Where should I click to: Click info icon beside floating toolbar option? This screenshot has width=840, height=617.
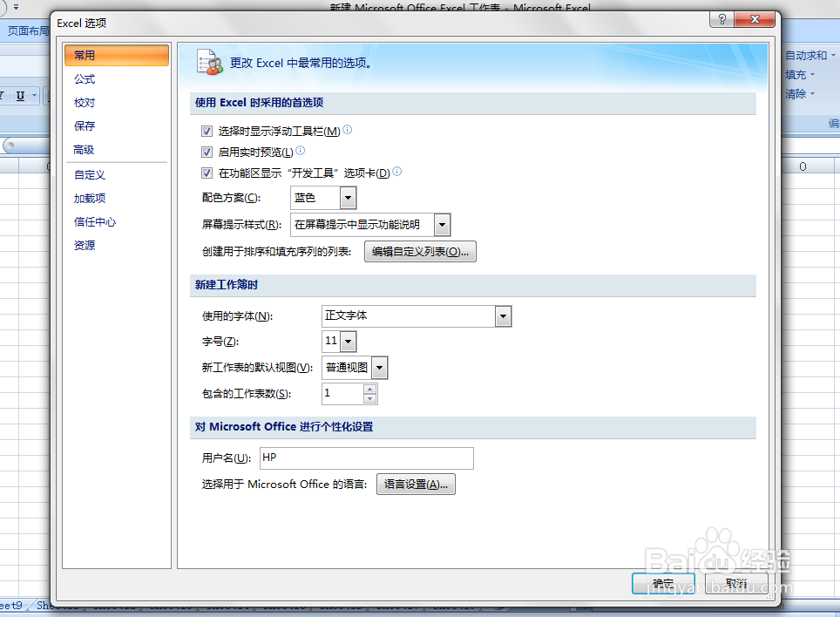point(347,129)
